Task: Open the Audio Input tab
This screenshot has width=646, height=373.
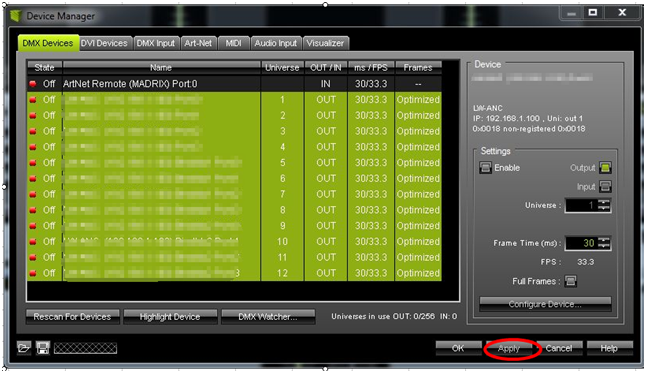Action: tap(276, 43)
